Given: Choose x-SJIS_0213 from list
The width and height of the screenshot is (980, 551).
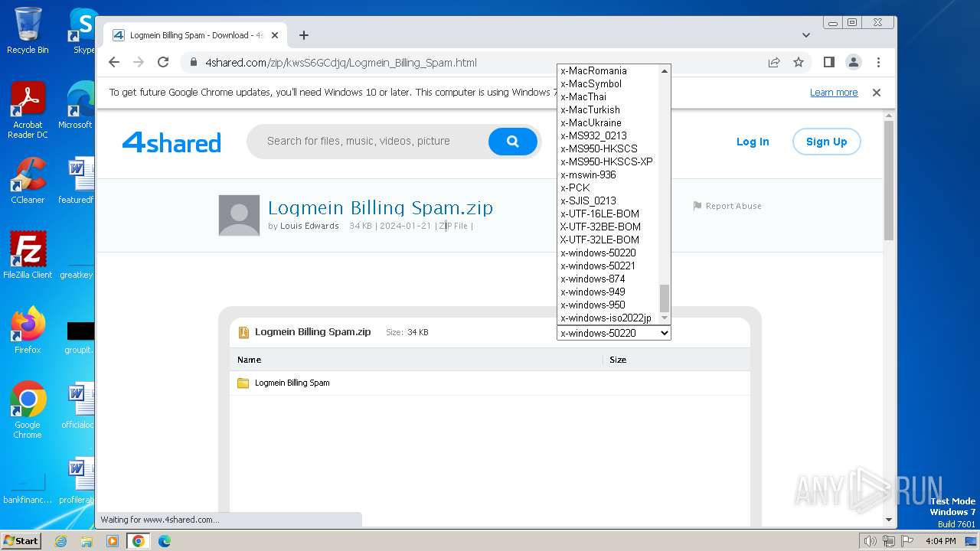Looking at the screenshot, I should [x=608, y=201].
